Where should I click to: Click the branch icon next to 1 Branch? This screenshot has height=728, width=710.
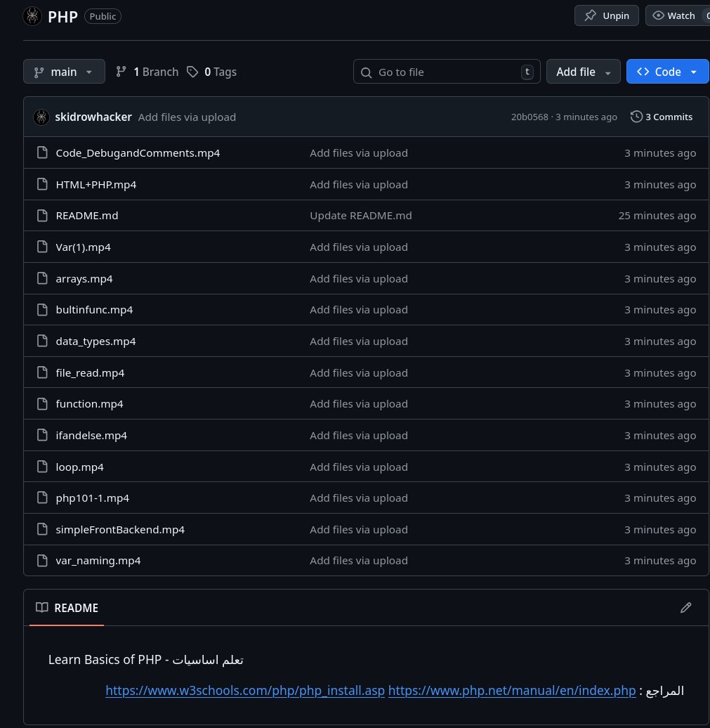point(121,71)
